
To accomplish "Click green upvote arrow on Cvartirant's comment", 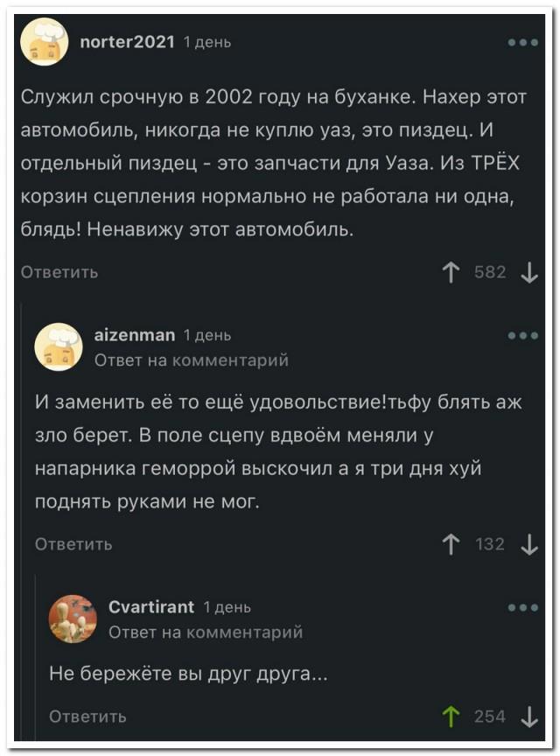I will pyautogui.click(x=451, y=717).
